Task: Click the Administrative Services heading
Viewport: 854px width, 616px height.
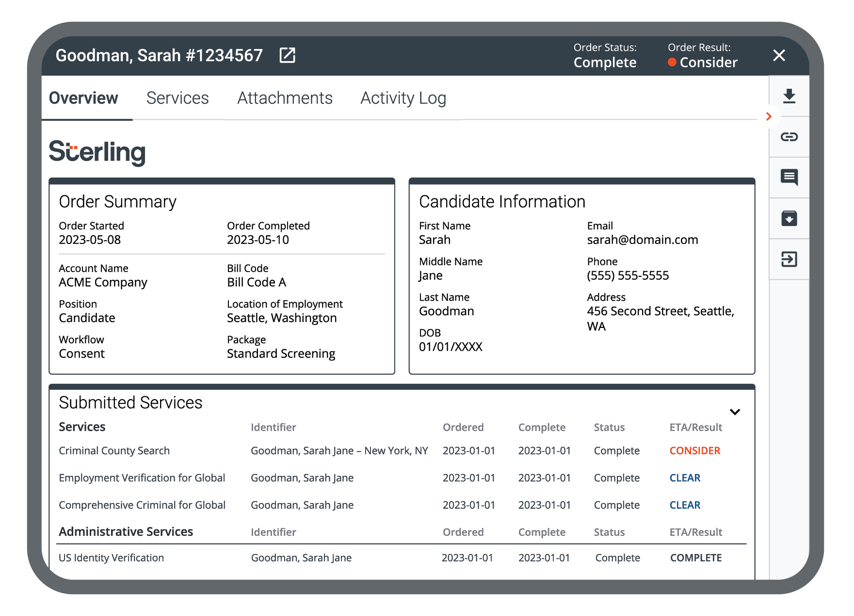Action: 126,532
